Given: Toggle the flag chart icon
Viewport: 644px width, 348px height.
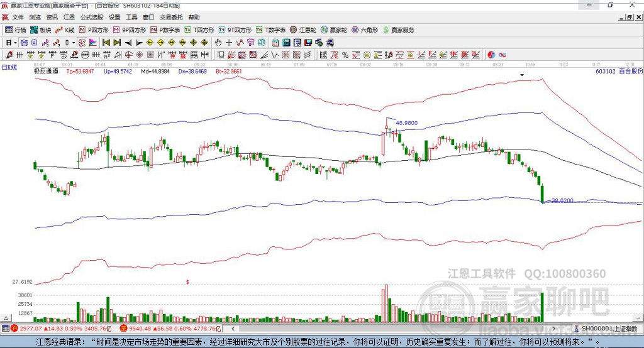Looking at the screenshot, I should [93, 43].
